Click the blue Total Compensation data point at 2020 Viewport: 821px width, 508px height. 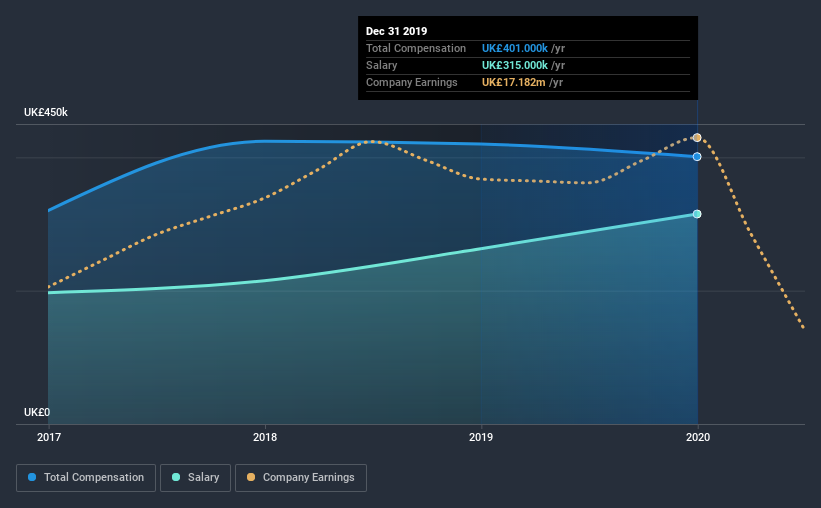(697, 157)
